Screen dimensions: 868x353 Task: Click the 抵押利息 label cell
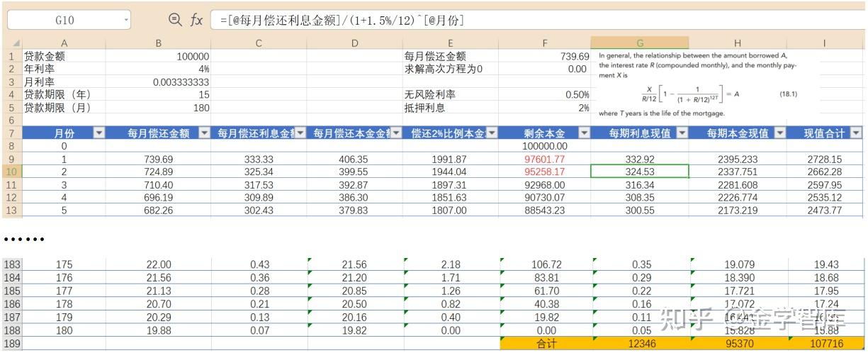tap(450, 107)
